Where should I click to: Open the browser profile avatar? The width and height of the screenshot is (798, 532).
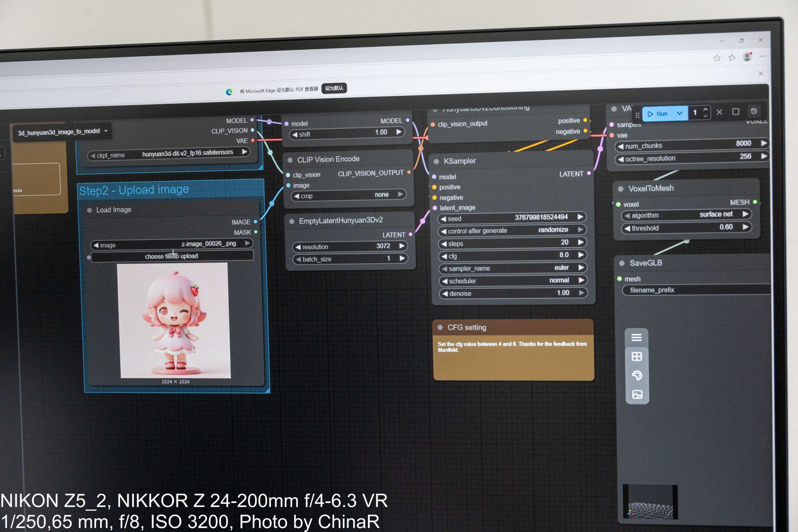click(747, 57)
